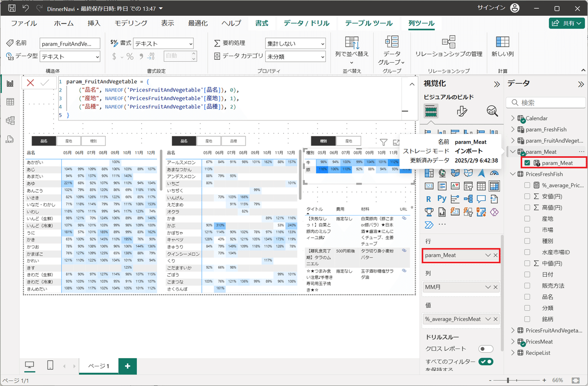Image resolution: width=588 pixels, height=386 pixels.
Task: Open the Analytics magnifier icon
Action: [x=491, y=111]
